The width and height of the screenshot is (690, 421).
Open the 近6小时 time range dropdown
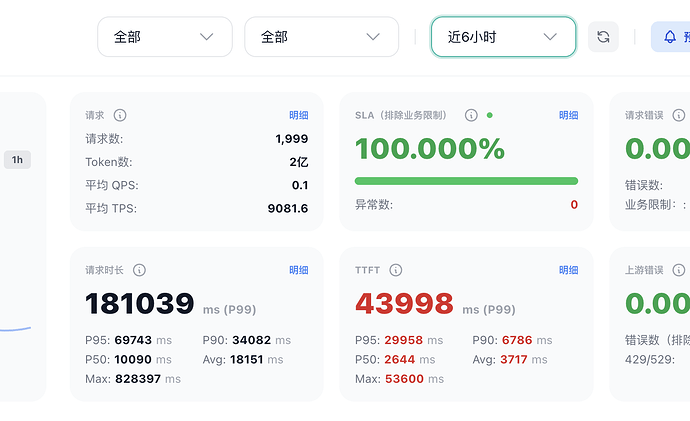503,37
